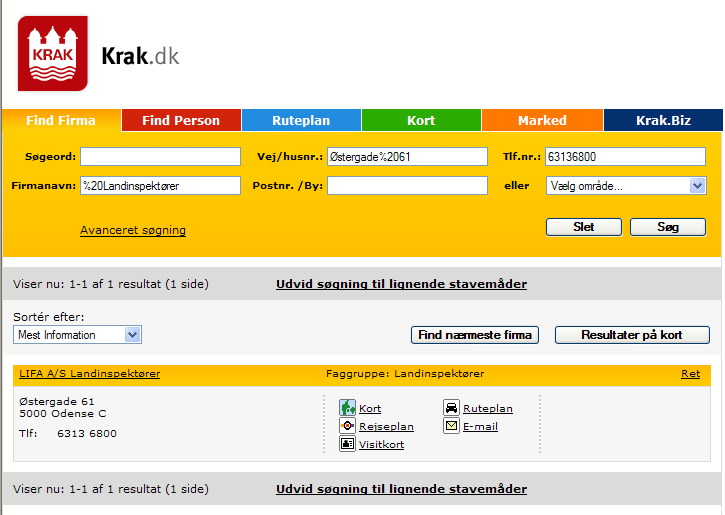Click the Ruteplan car icon
This screenshot has height=515, width=725.
coord(451,408)
